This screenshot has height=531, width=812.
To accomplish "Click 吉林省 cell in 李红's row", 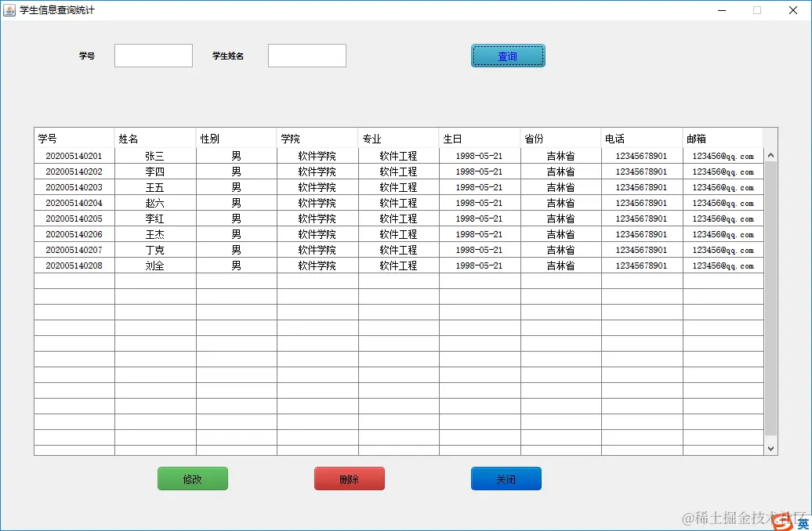I will pos(561,219).
